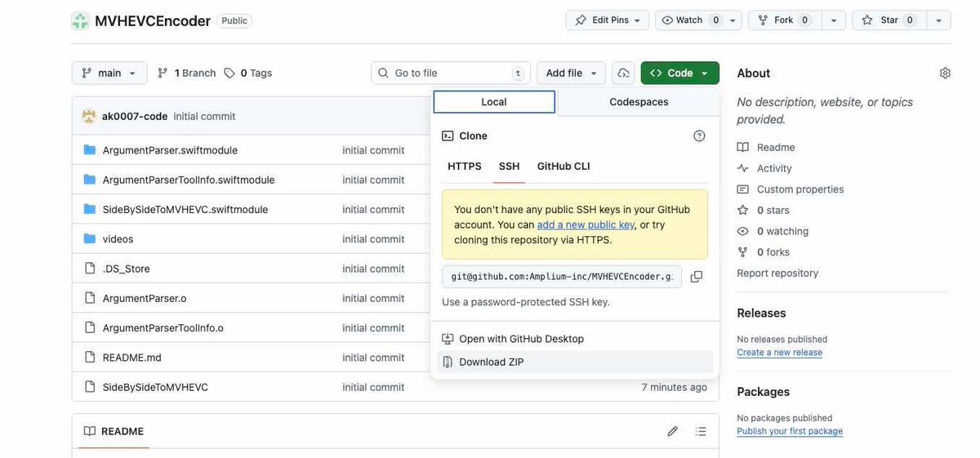Open Edit Pins dropdown
This screenshot has width=980, height=458.
click(x=607, y=20)
